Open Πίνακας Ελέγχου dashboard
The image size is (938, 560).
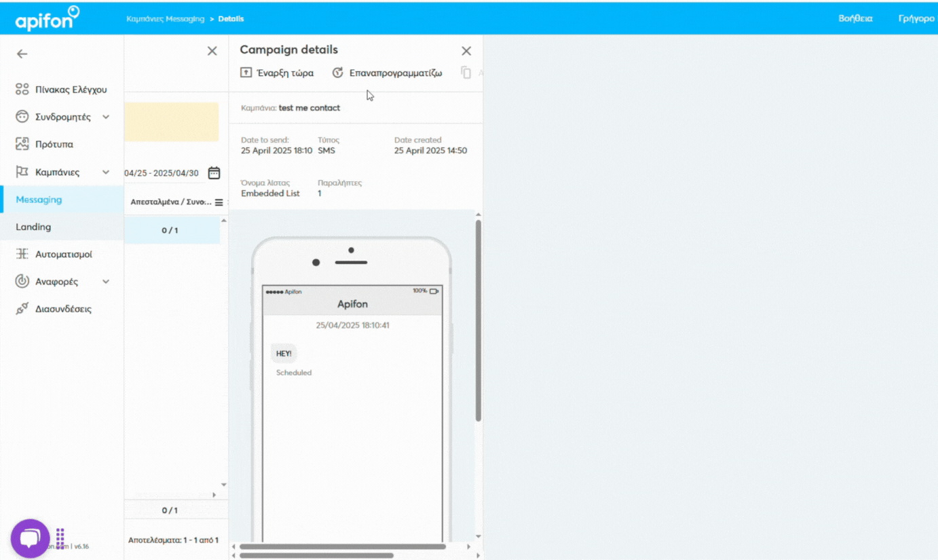click(71, 90)
